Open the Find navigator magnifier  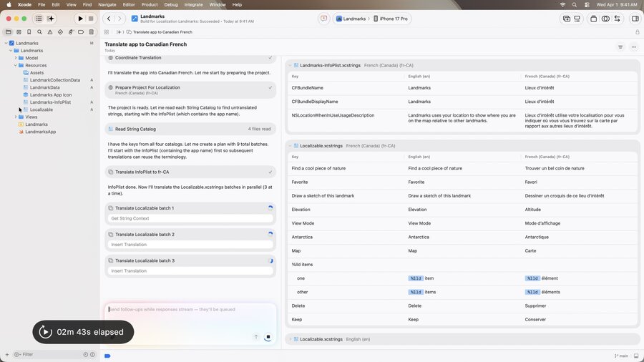[39, 32]
